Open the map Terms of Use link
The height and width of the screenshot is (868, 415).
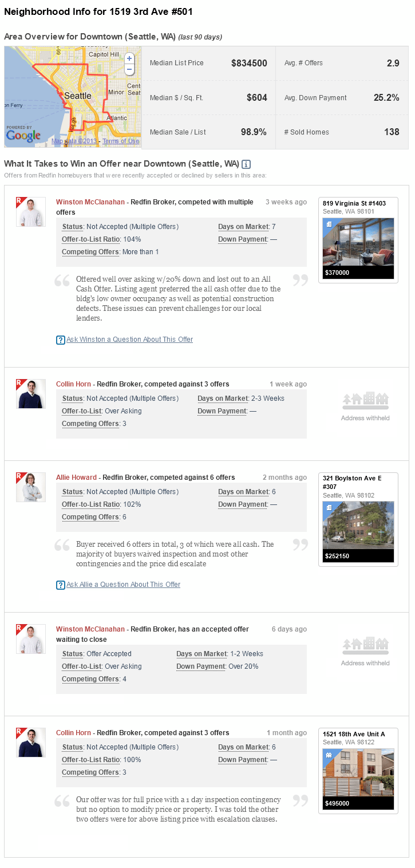coord(121,141)
